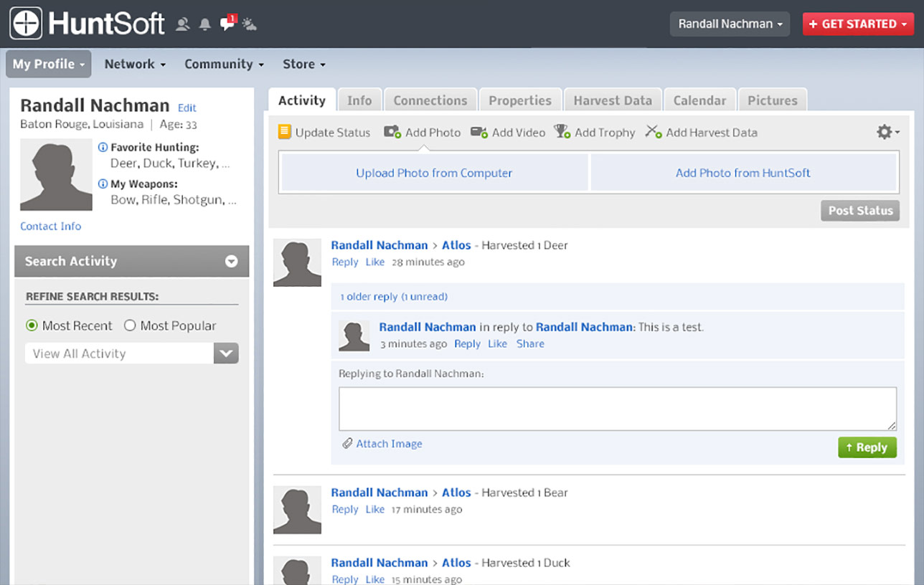Expand 1 older reply (1 unread)
The width and height of the screenshot is (924, 585).
click(394, 296)
